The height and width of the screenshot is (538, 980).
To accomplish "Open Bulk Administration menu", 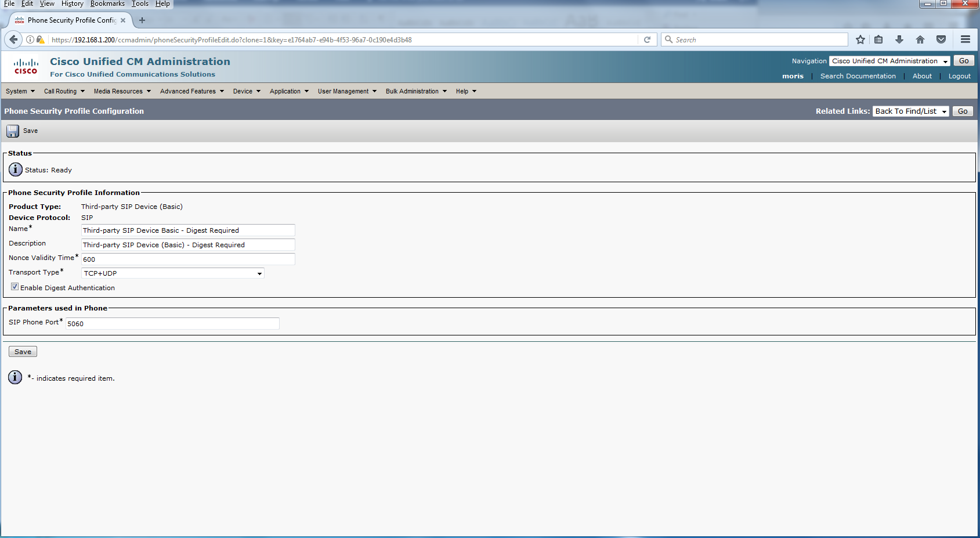I will 416,91.
